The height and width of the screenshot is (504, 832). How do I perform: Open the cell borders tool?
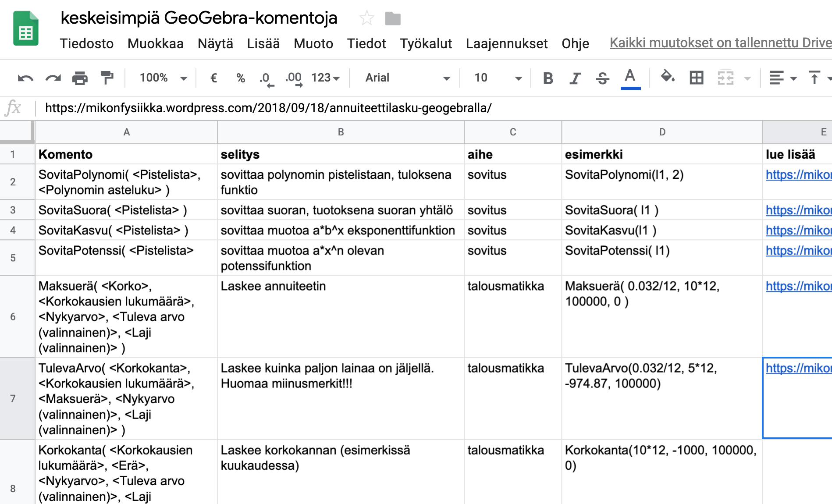tap(696, 78)
